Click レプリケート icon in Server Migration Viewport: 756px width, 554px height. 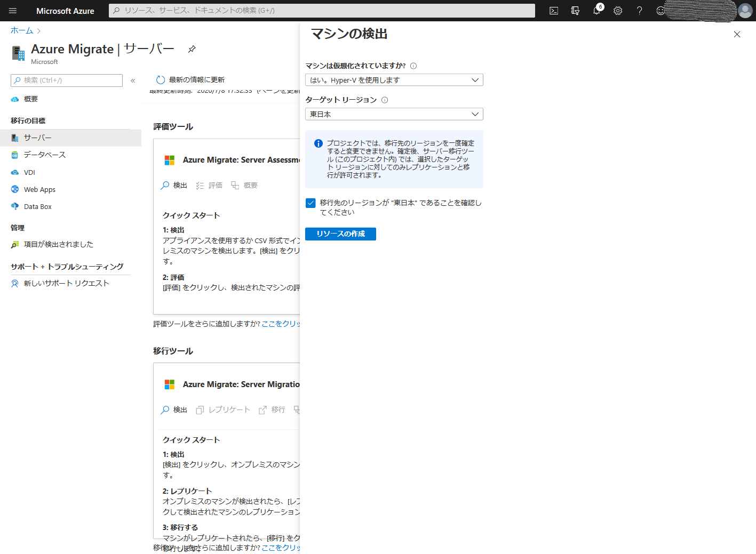(200, 410)
